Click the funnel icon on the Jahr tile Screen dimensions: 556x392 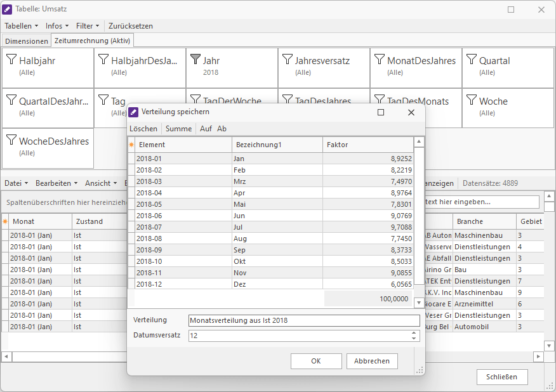[x=195, y=60]
